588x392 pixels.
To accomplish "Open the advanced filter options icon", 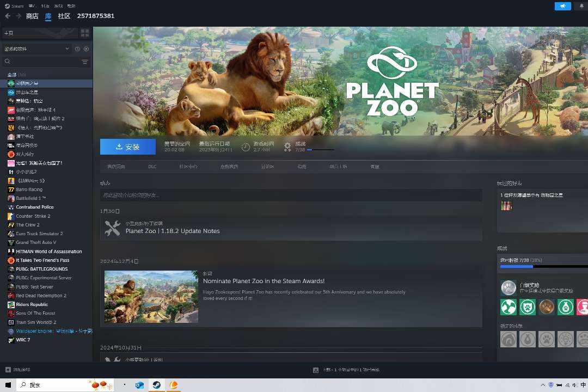I will click(x=85, y=62).
